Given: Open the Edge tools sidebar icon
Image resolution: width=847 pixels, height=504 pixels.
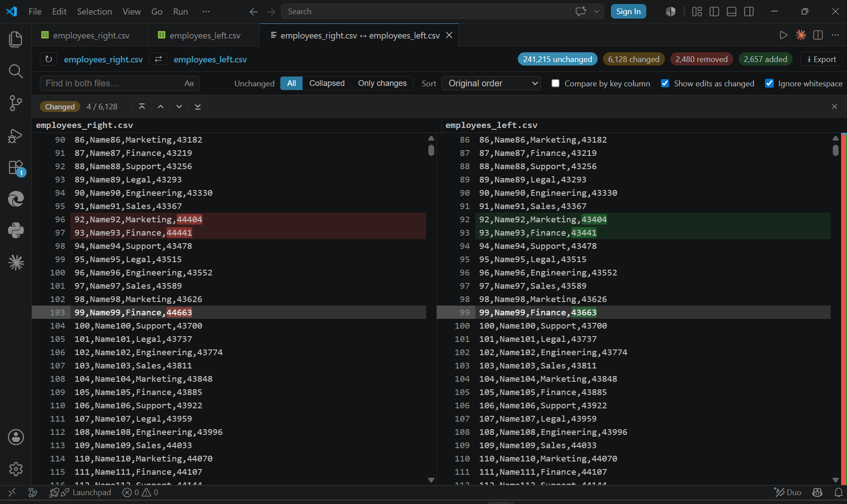Looking at the screenshot, I should click(x=16, y=199).
